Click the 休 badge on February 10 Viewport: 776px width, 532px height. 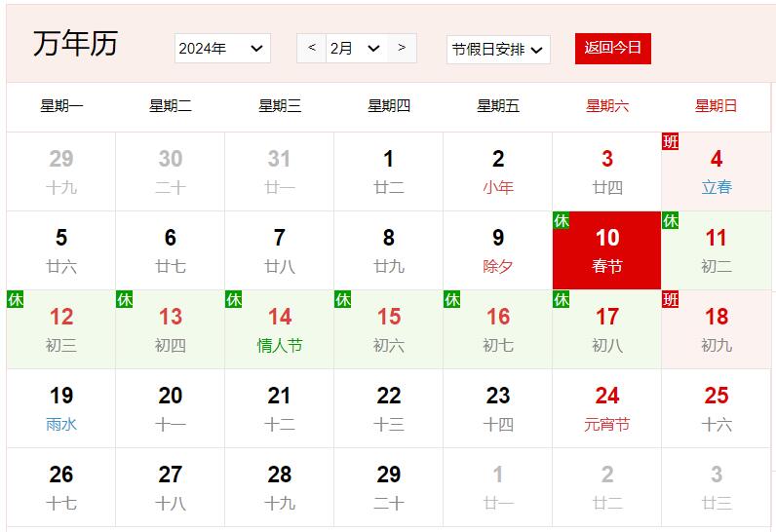[562, 221]
